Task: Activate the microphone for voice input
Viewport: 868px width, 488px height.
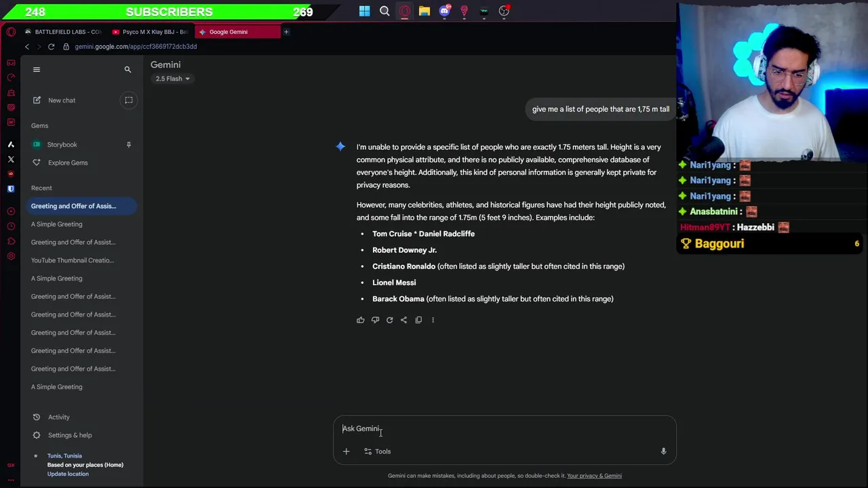Action: [663, 451]
